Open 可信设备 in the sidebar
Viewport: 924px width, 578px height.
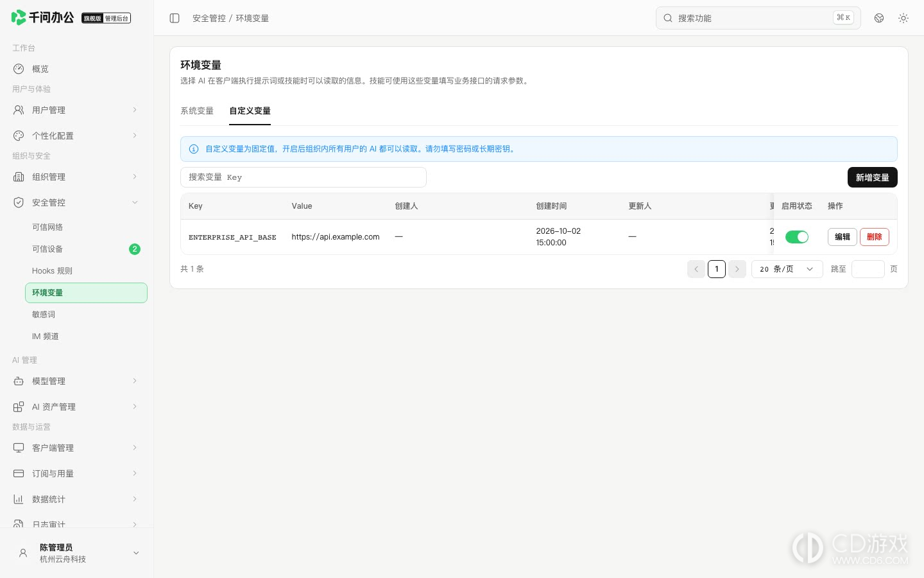click(x=86, y=249)
